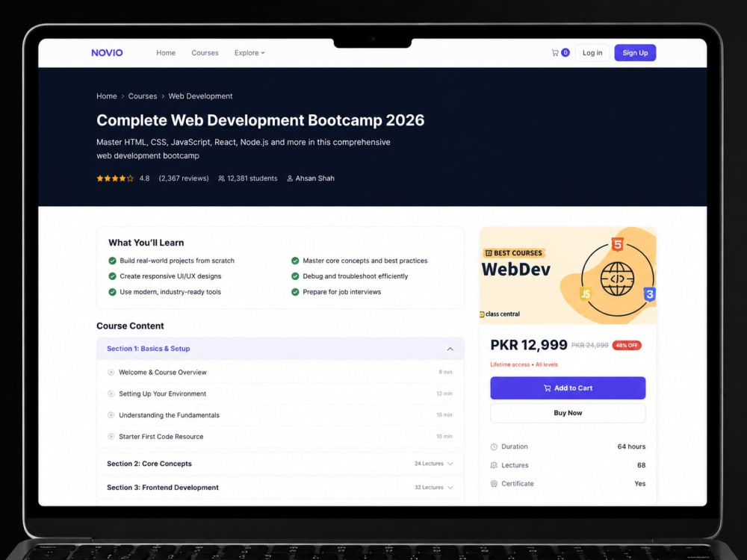Click the lectures icon in sidebar
This screenshot has height=560, width=747.
(494, 465)
